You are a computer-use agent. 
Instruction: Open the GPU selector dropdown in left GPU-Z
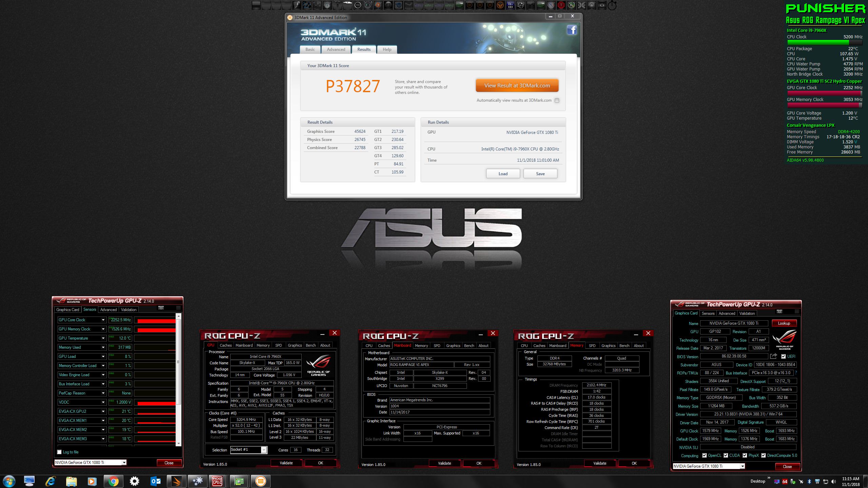[124, 463]
